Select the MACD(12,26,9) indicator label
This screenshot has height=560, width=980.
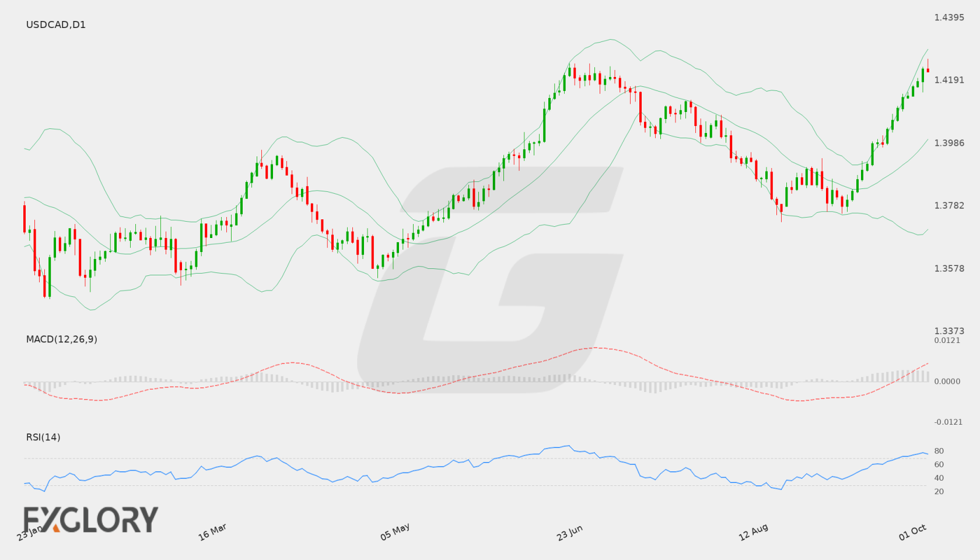(62, 339)
